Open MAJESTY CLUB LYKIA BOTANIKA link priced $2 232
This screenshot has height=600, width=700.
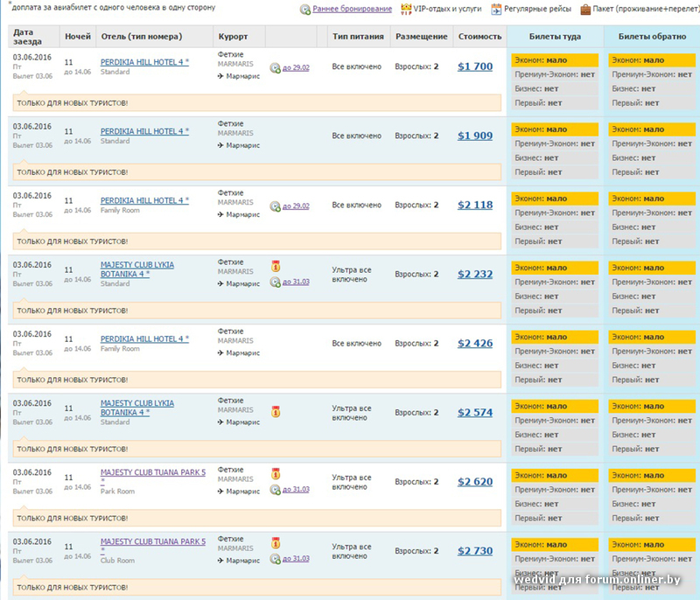point(137,269)
